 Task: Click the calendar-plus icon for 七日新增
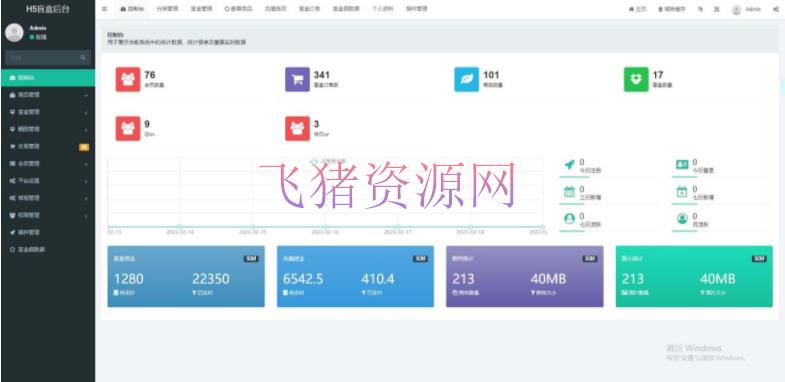click(682, 191)
